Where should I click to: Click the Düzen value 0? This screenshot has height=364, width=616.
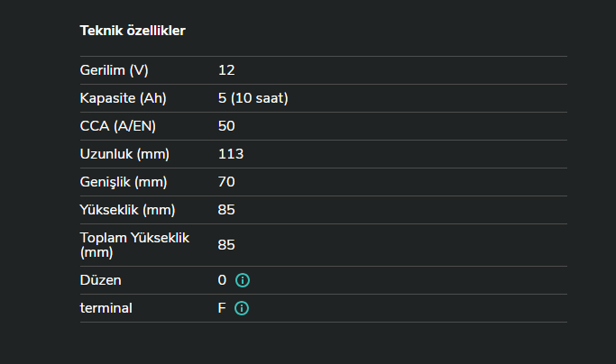(222, 280)
